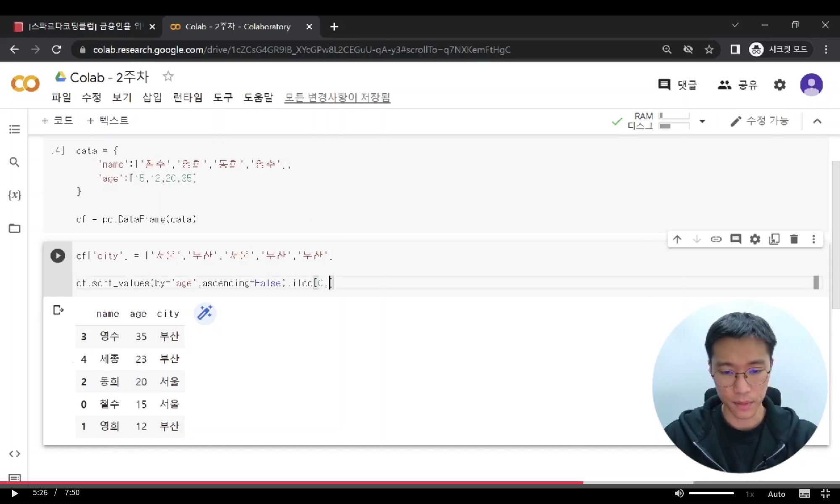Open the search sidebar icon
Image resolution: width=840 pixels, height=504 pixels.
[14, 162]
